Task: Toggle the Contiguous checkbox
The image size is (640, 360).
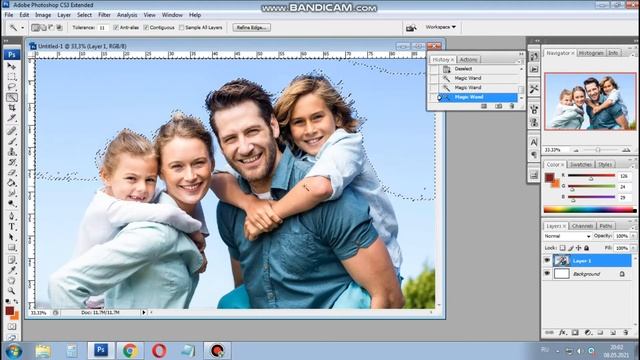Action: point(146,27)
